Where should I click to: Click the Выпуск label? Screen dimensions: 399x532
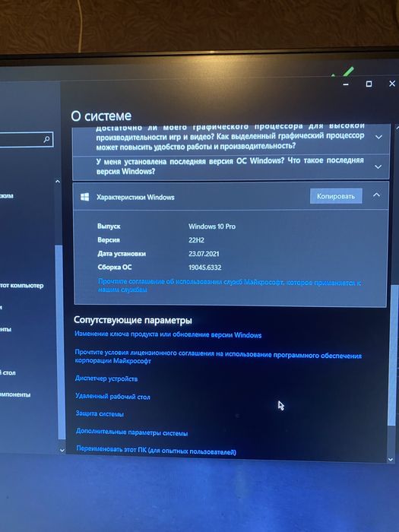109,226
